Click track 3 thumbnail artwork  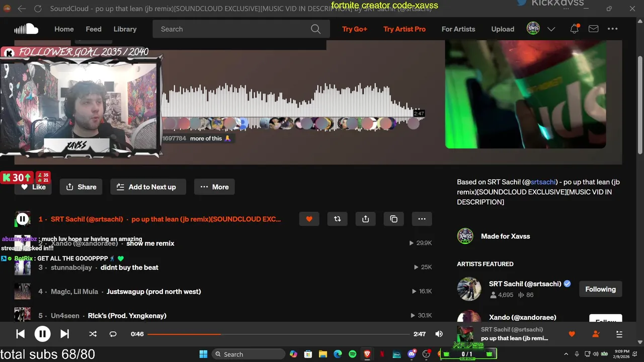point(22,267)
